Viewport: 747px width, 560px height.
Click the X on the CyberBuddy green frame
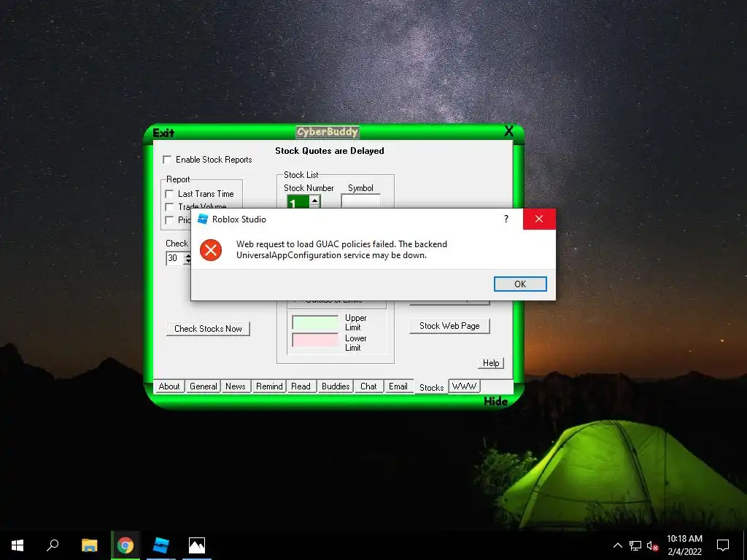[508, 131]
